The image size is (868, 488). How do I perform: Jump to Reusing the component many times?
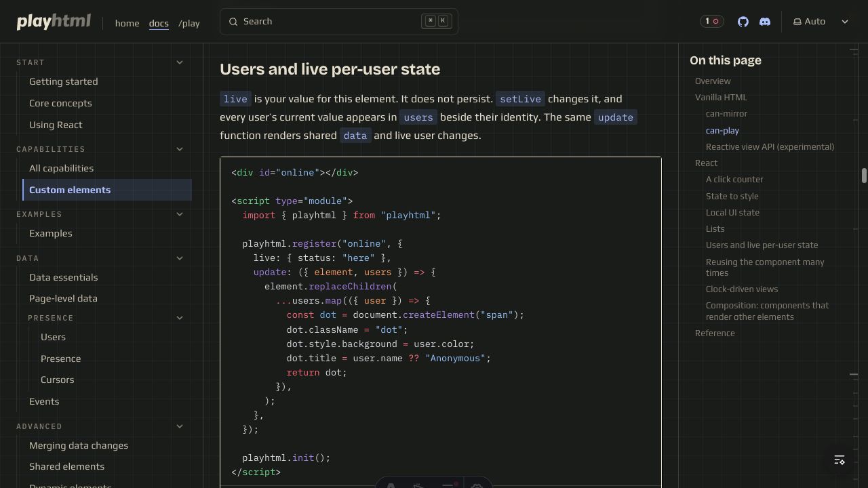coord(765,267)
